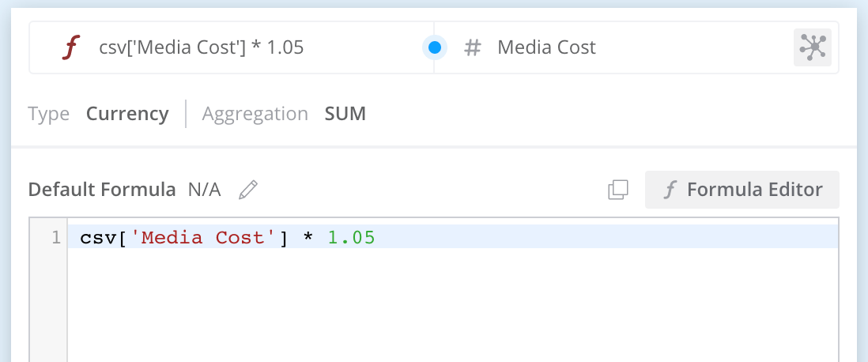868x362 pixels.
Task: Change the SUM aggregation value
Action: (x=345, y=114)
